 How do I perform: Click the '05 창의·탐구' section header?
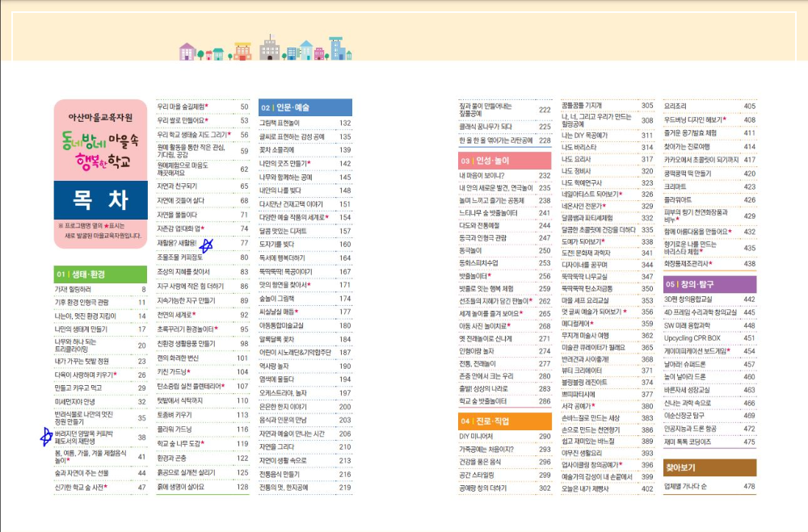(709, 284)
